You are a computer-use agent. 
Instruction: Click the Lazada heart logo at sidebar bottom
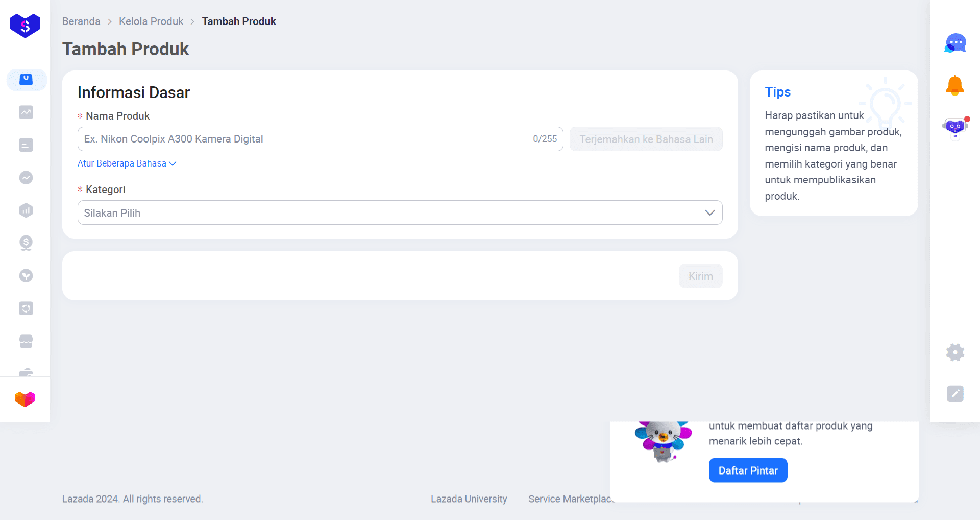coord(25,399)
